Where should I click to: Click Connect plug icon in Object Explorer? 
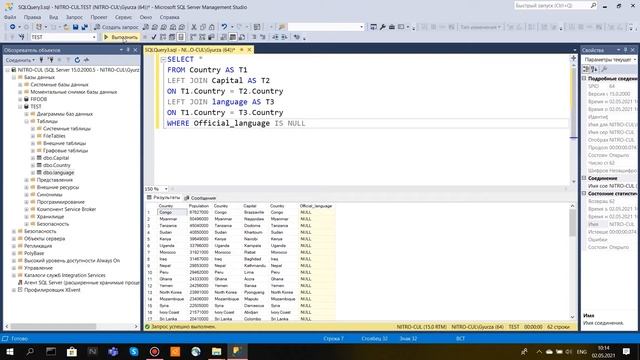[x=41, y=60]
